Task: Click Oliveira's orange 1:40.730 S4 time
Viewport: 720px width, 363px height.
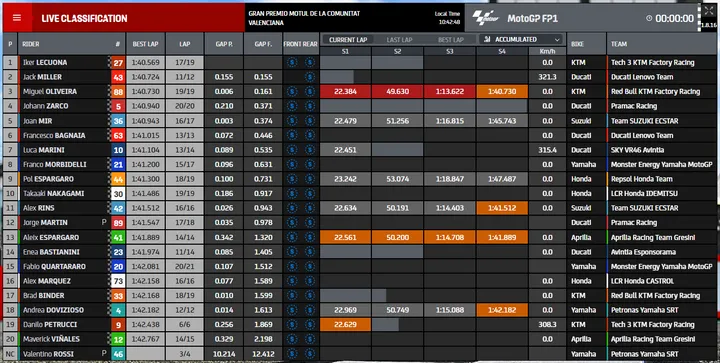Action: pyautogui.click(x=502, y=91)
